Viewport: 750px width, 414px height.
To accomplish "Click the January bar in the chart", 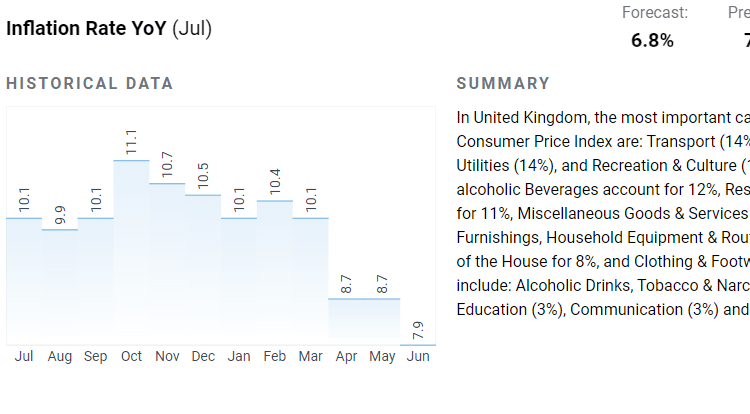I will click(x=239, y=280).
